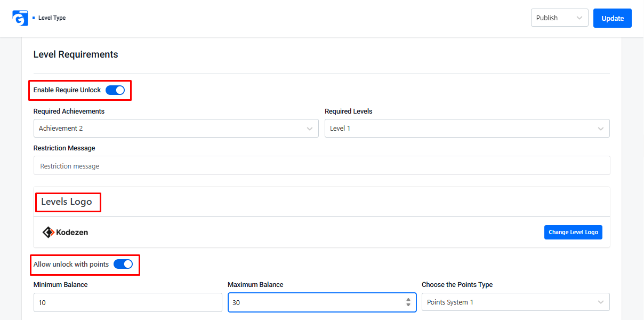
Task: Open the Required Levels dropdown
Action: tap(467, 129)
